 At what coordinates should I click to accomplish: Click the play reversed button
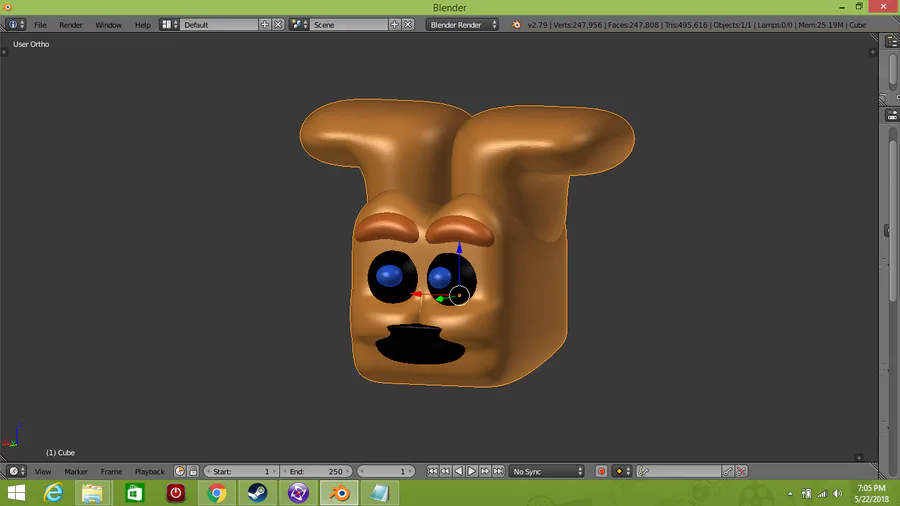459,471
